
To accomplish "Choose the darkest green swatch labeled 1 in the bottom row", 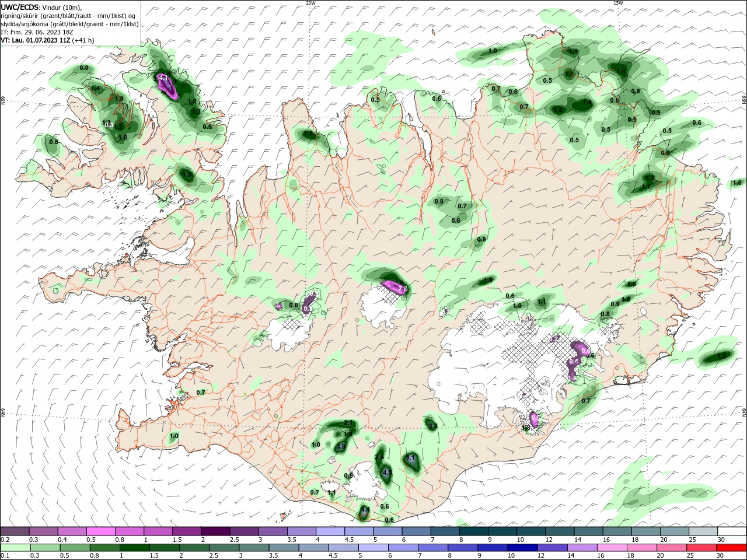I will pos(135,547).
